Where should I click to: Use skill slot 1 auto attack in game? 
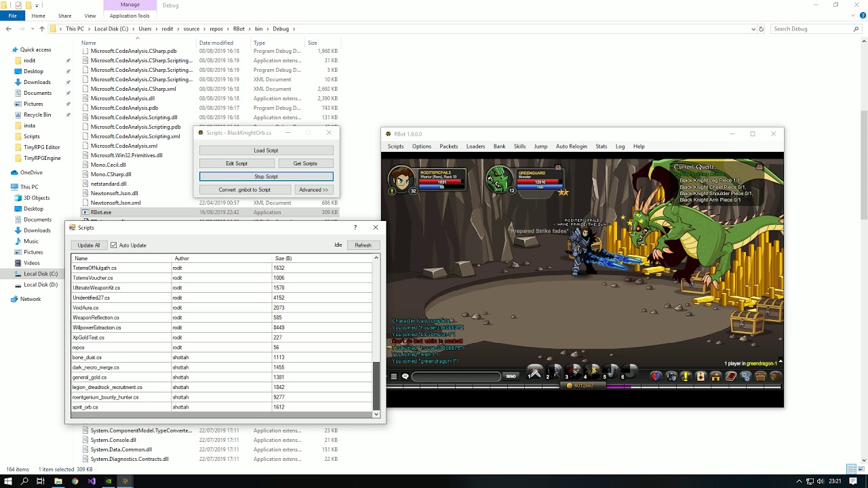pyautogui.click(x=535, y=371)
